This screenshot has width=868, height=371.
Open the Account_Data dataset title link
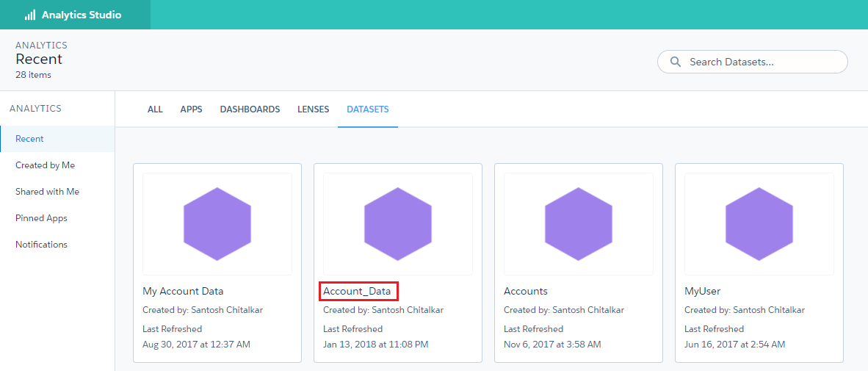pyautogui.click(x=358, y=291)
